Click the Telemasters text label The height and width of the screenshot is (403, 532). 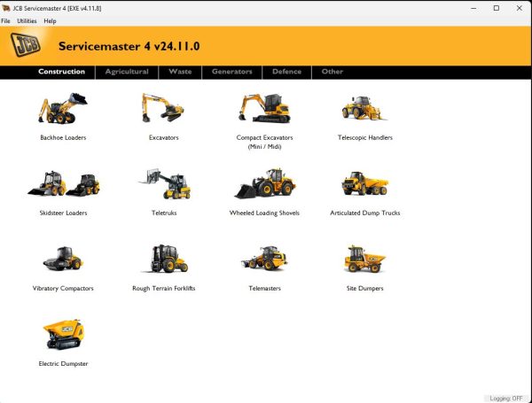click(x=264, y=289)
